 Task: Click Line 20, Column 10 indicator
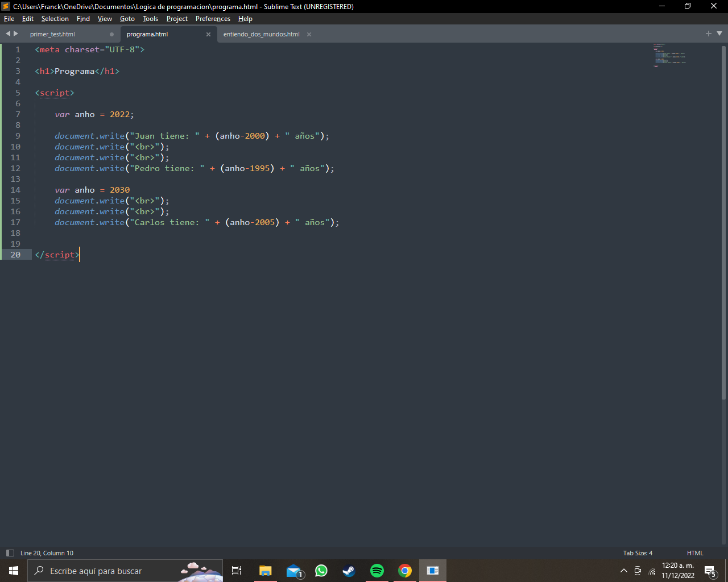coord(47,553)
